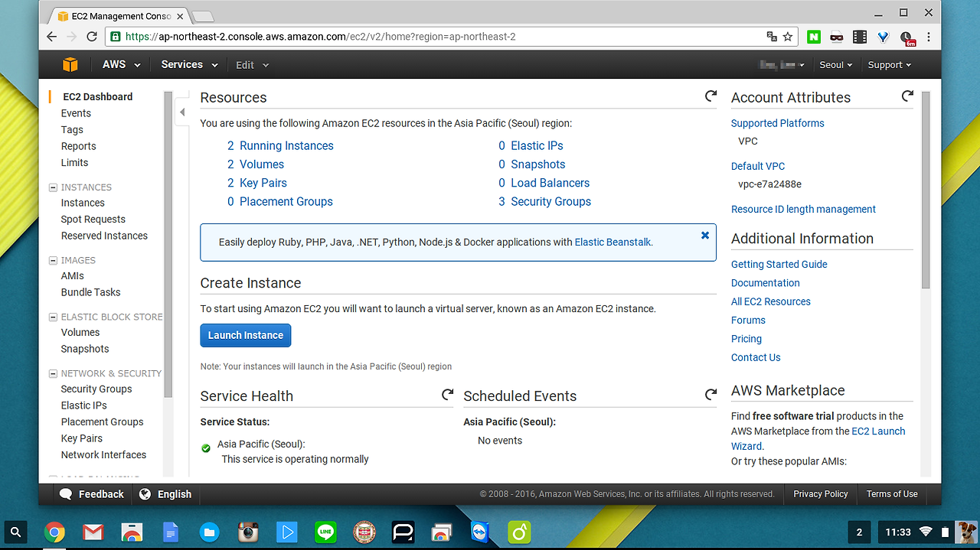The height and width of the screenshot is (550, 980).
Task: Open the Pricing link
Action: pos(746,339)
